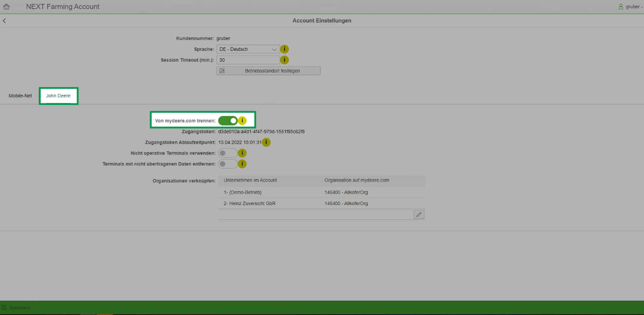Viewport: 644px width, 315px height.
Task: Show info for Session Timeout setting
Action: pos(284,60)
